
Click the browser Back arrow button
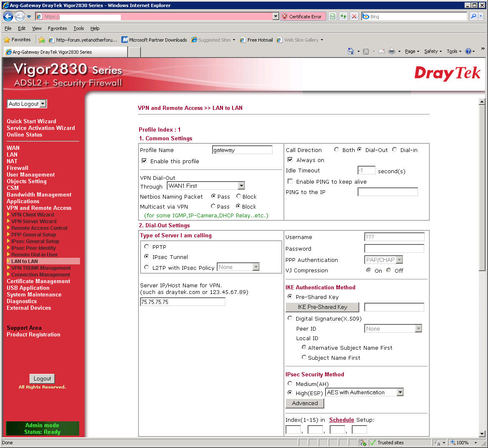click(8, 16)
